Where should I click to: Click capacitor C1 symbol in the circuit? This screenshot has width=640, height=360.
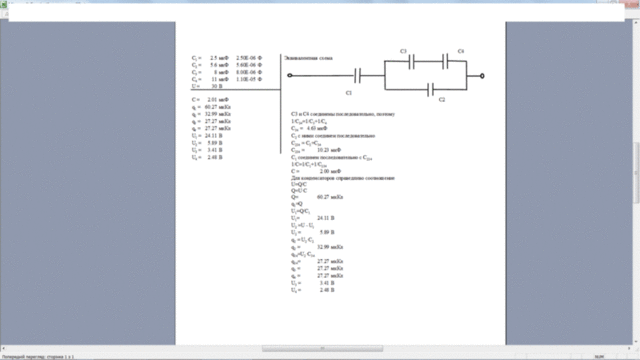(357, 76)
